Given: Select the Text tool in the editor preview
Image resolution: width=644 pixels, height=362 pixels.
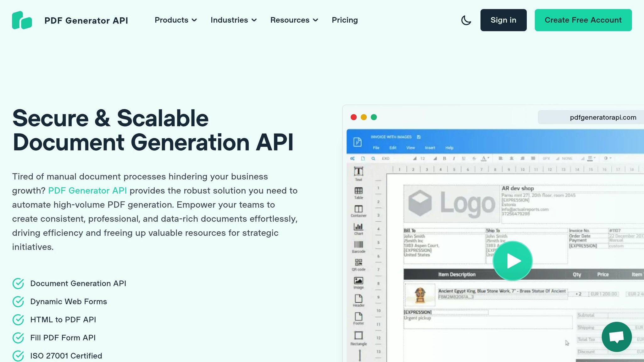Looking at the screenshot, I should click(358, 174).
